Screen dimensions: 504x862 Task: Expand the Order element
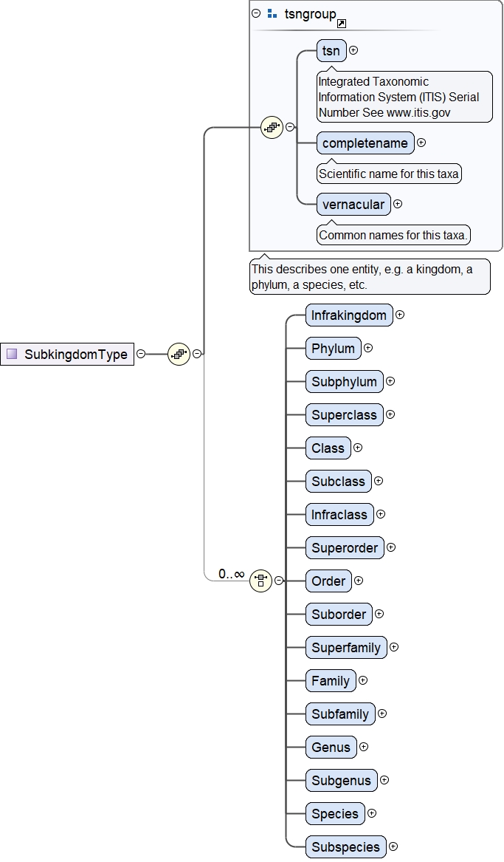pyautogui.click(x=359, y=581)
